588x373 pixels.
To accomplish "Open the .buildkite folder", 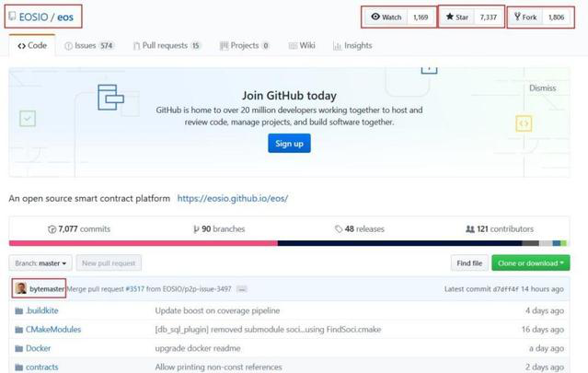I will (42, 310).
